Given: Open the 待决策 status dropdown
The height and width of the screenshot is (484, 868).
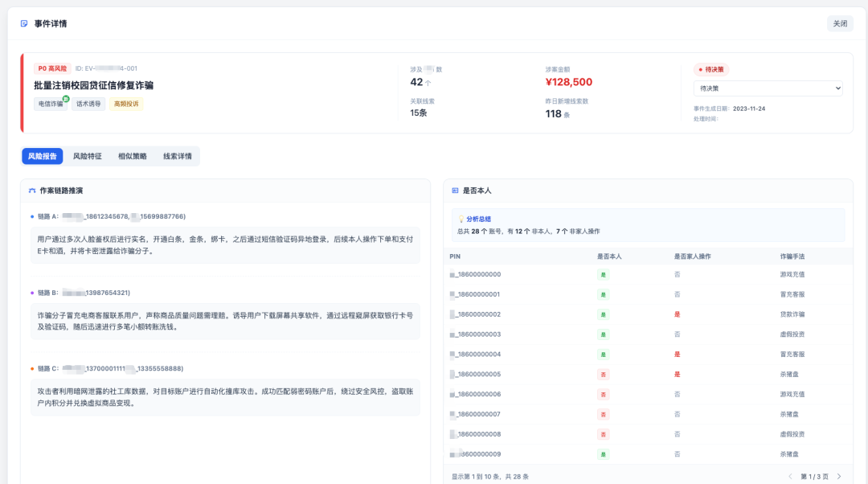Looking at the screenshot, I should (x=768, y=88).
